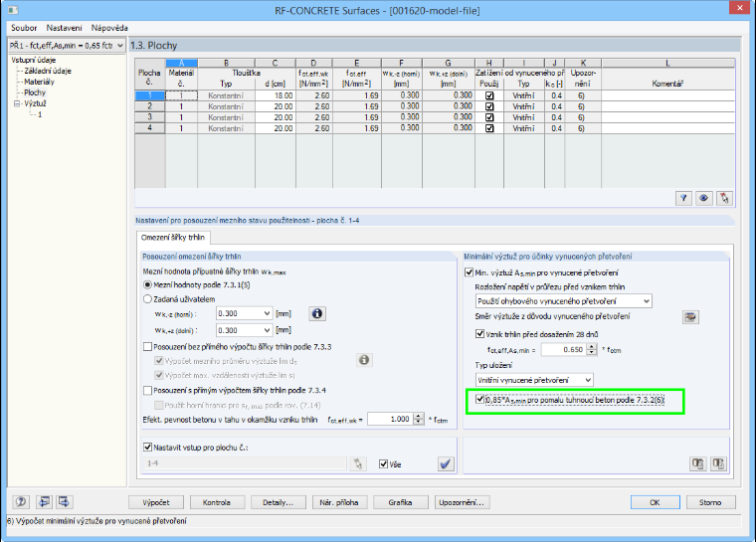Click the right of two copy-settings icons
The width and height of the screenshot is (756, 542).
pyautogui.click(x=718, y=463)
